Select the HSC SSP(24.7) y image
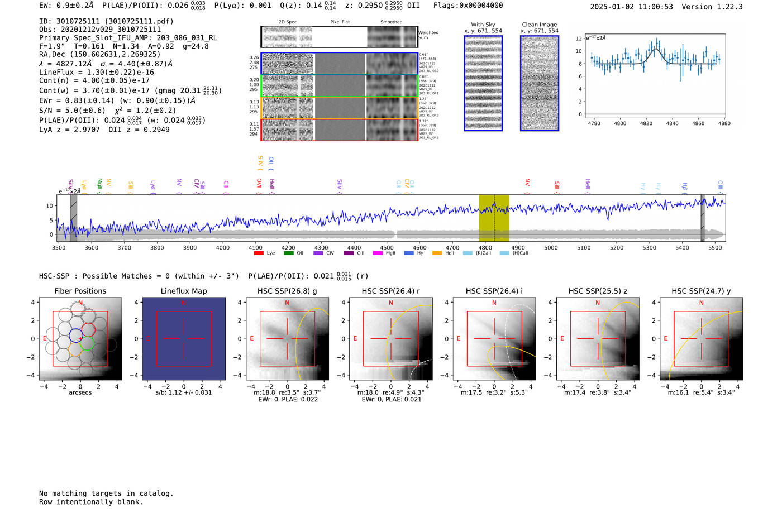782x532 pixels. 701,339
